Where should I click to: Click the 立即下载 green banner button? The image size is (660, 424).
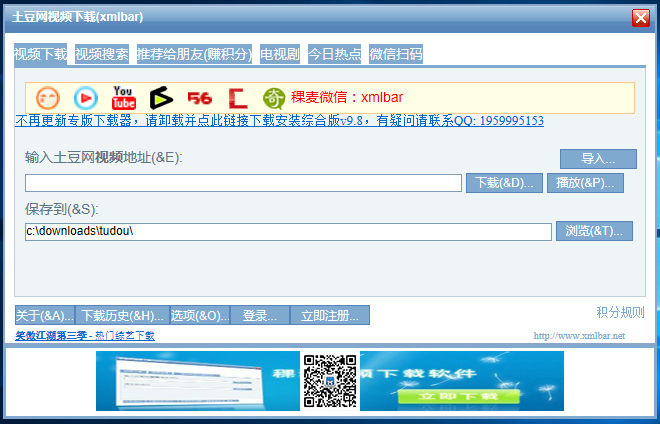point(458,396)
